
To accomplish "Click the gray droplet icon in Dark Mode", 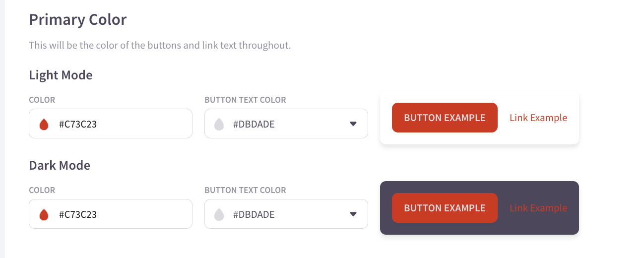I will [x=219, y=214].
